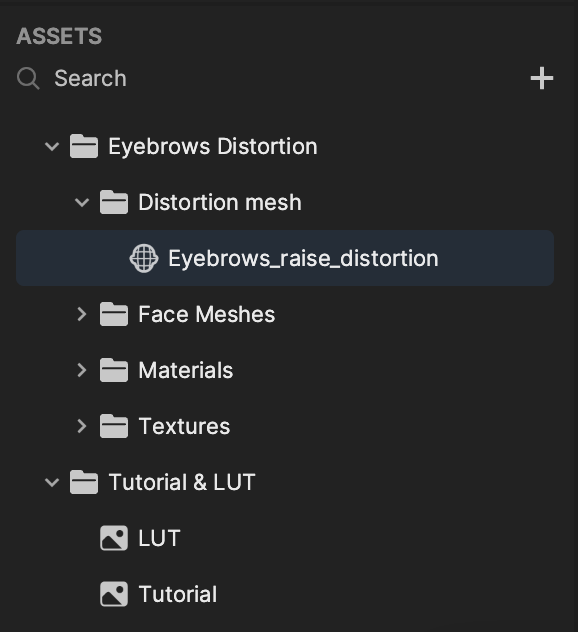578x632 pixels.
Task: Expand the Face Meshes folder chevron
Action: [82, 314]
